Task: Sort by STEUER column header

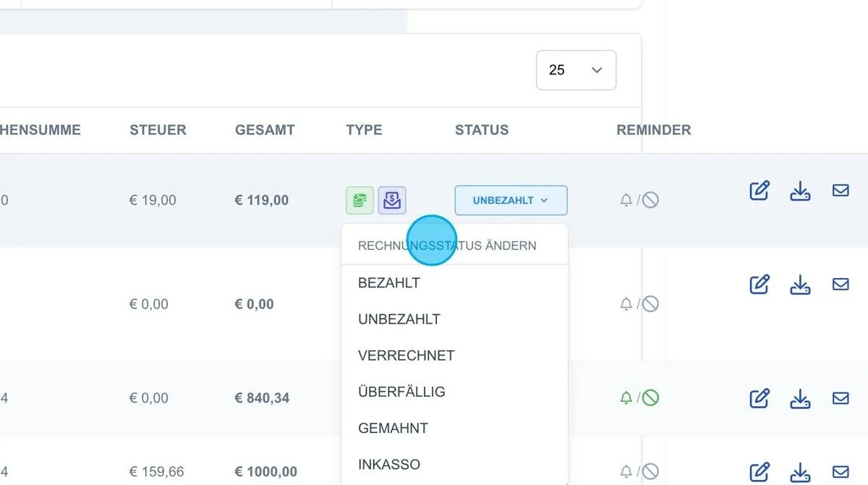Action: point(158,130)
